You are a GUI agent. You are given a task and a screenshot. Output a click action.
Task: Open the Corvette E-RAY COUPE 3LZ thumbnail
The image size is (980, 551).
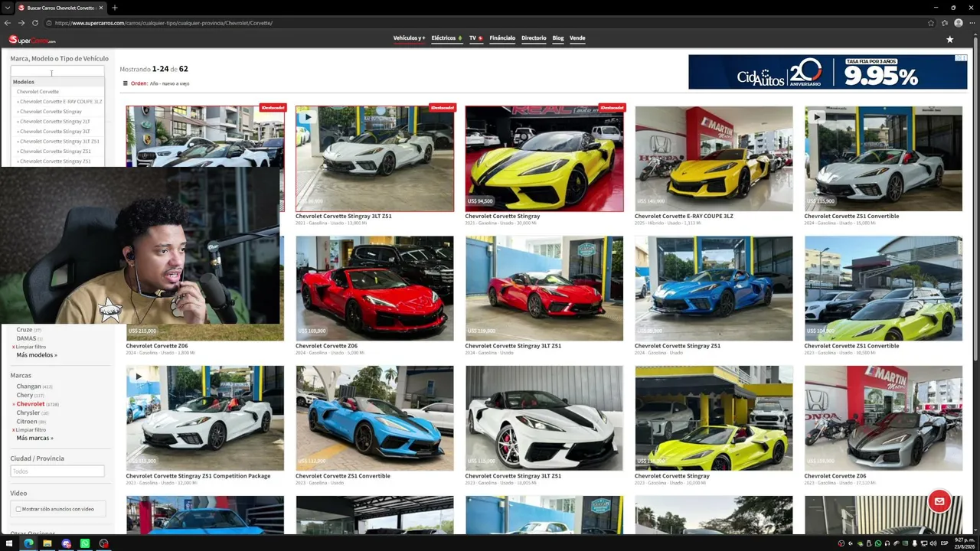[x=714, y=158]
